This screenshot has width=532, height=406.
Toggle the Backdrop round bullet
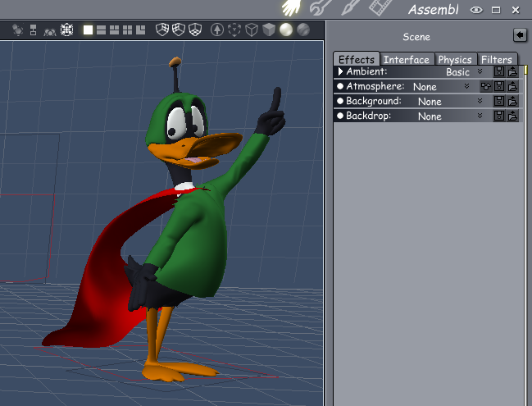(340, 116)
